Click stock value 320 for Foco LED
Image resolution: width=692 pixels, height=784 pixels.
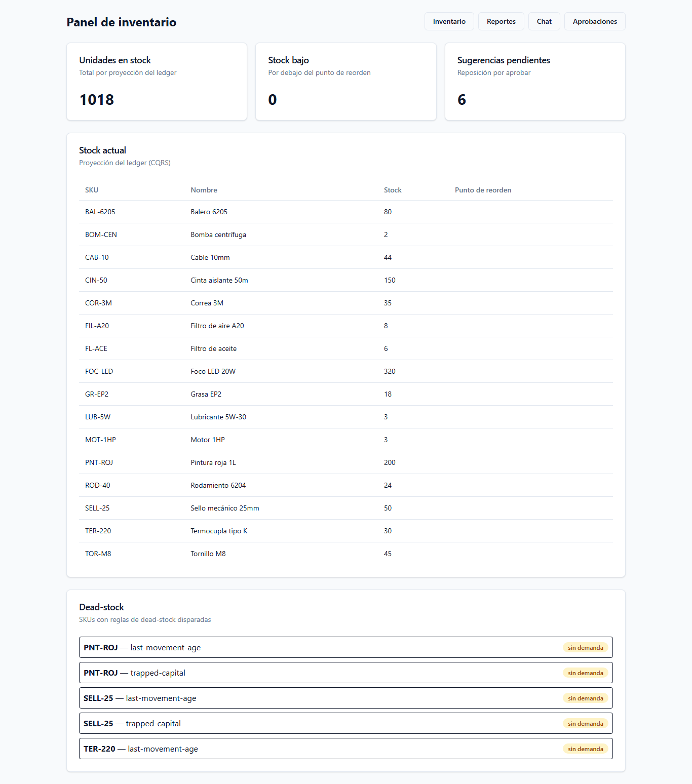[x=390, y=371]
